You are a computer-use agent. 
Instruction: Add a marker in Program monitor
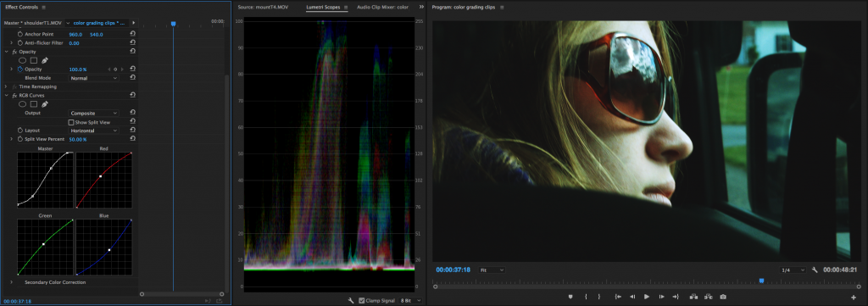click(570, 297)
